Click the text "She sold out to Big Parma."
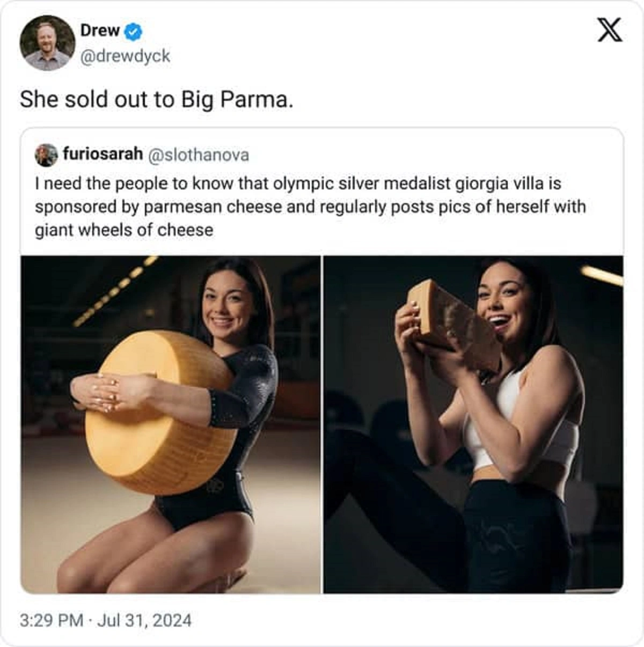This screenshot has width=644, height=647. click(x=156, y=100)
